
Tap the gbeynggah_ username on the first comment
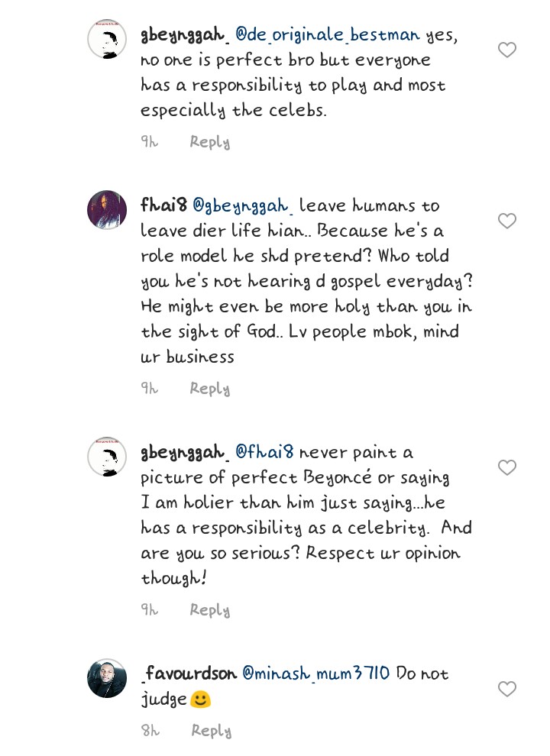click(x=185, y=35)
